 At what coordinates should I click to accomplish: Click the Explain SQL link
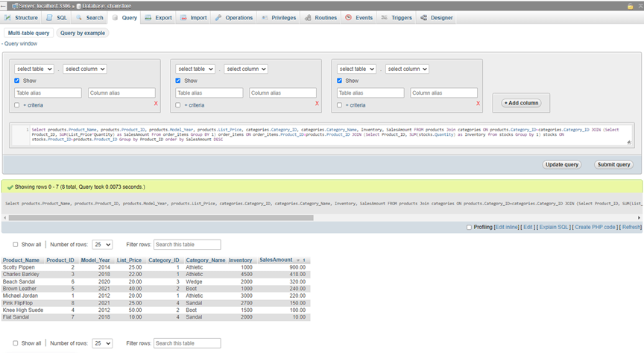[554, 227]
